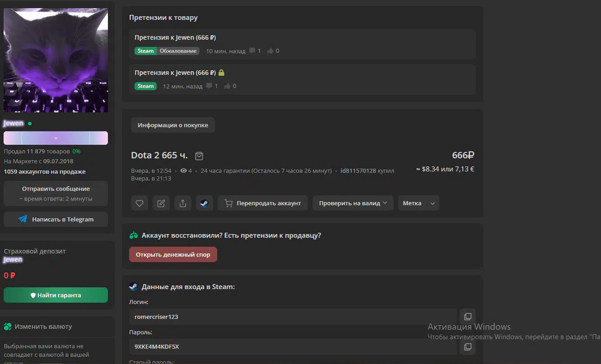This screenshot has width=601, height=364.
Task: Click Открыть денежный спор button
Action: (x=173, y=254)
